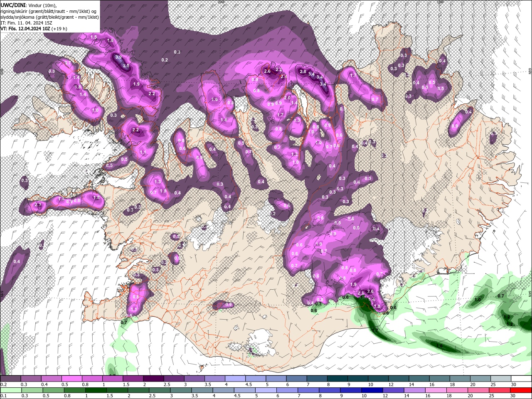Image resolution: width=532 pixels, height=399 pixels.
Task: Click the 2.3 snowfall value on the west peninsula
Action: coord(38,205)
